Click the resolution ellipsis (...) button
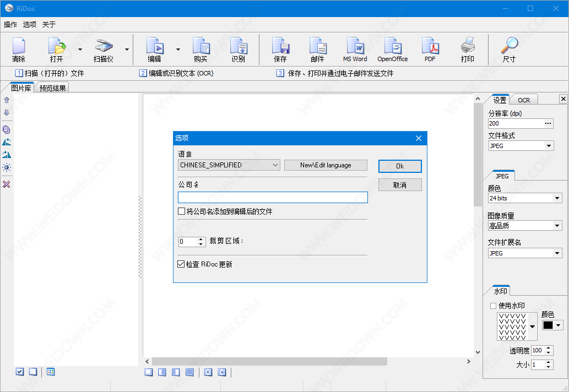 (548, 123)
